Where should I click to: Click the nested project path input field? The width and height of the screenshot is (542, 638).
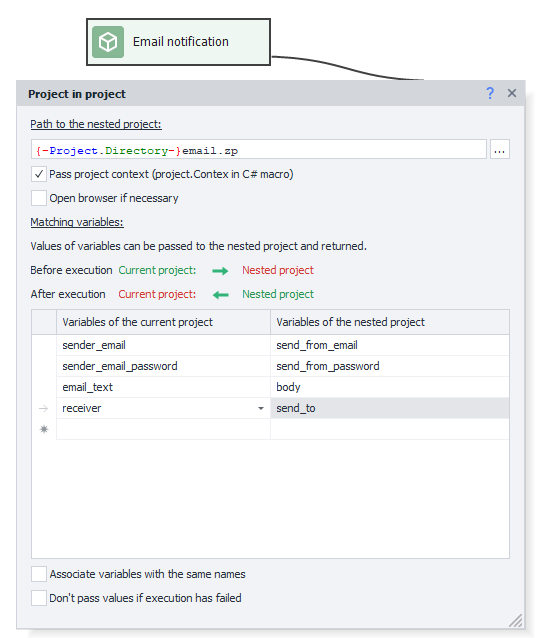click(259, 149)
